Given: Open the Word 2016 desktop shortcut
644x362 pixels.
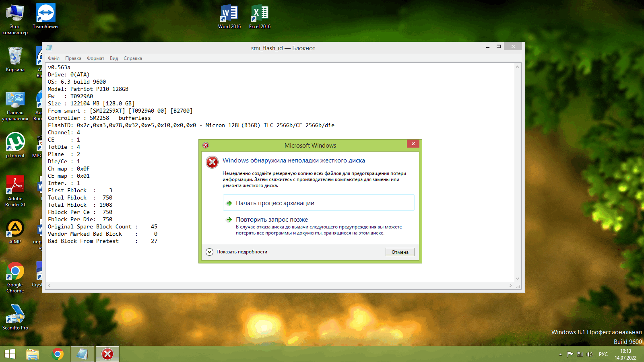Looking at the screenshot, I should pyautogui.click(x=229, y=17).
